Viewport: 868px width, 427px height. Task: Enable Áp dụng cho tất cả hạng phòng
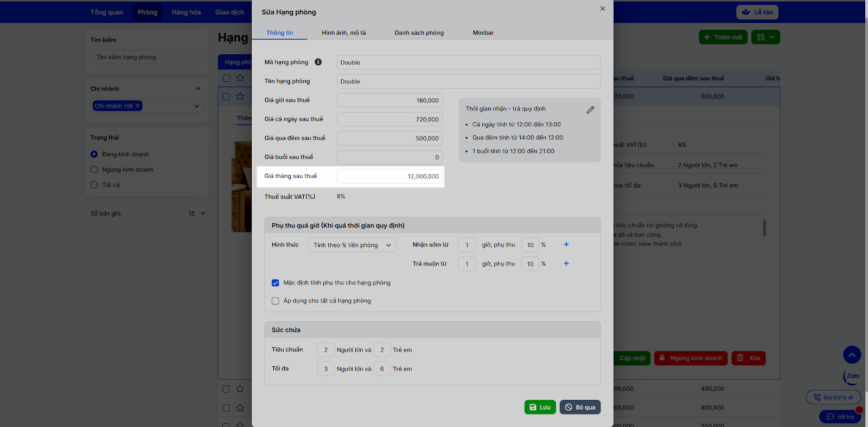(x=276, y=301)
